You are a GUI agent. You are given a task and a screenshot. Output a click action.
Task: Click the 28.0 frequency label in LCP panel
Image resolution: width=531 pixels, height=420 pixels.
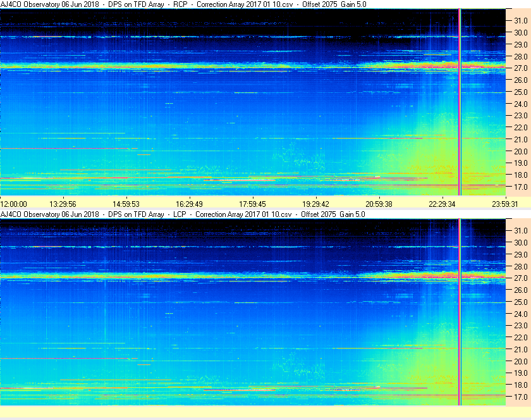[x=521, y=266]
